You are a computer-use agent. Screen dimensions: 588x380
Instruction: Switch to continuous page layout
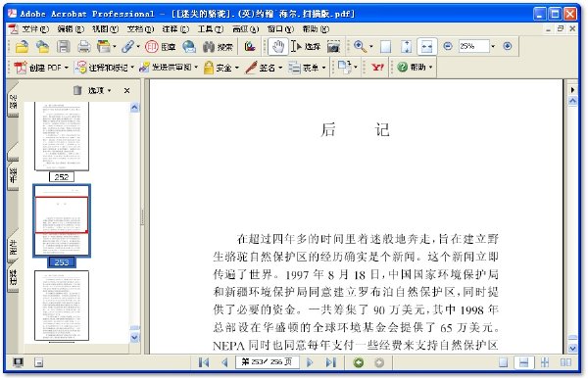click(524, 362)
